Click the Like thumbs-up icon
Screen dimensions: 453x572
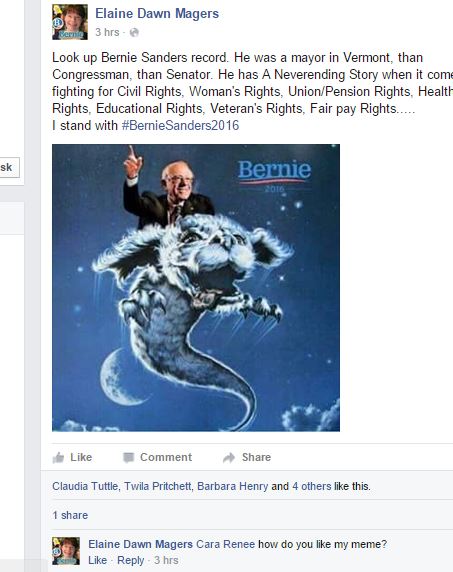pos(58,457)
